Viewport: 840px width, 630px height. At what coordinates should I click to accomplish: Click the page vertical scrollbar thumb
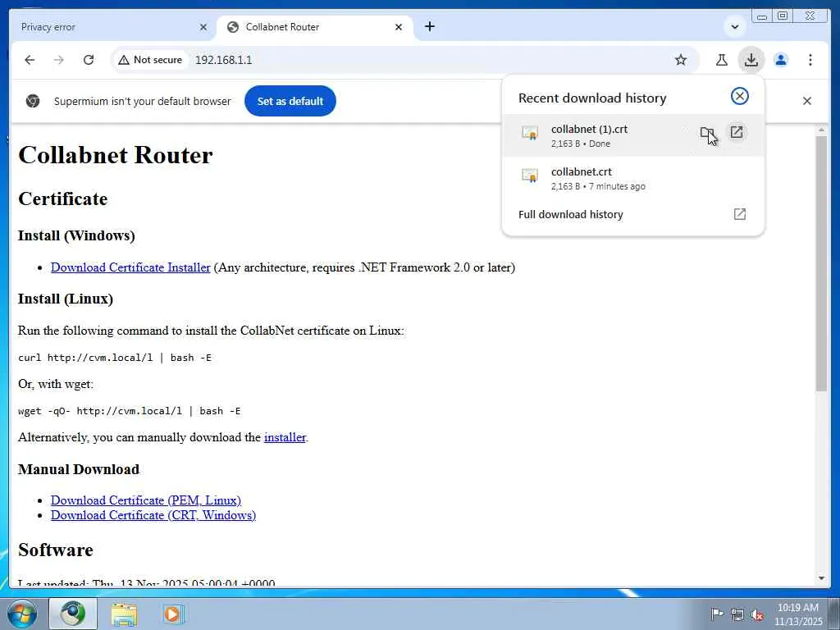tap(821, 263)
